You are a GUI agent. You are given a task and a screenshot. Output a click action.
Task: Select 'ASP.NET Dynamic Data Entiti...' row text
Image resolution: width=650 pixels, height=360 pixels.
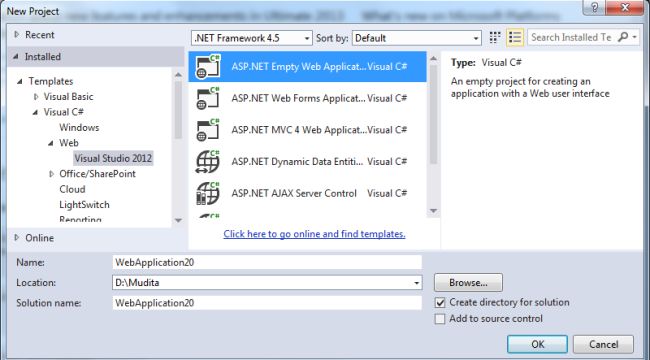pos(297,161)
